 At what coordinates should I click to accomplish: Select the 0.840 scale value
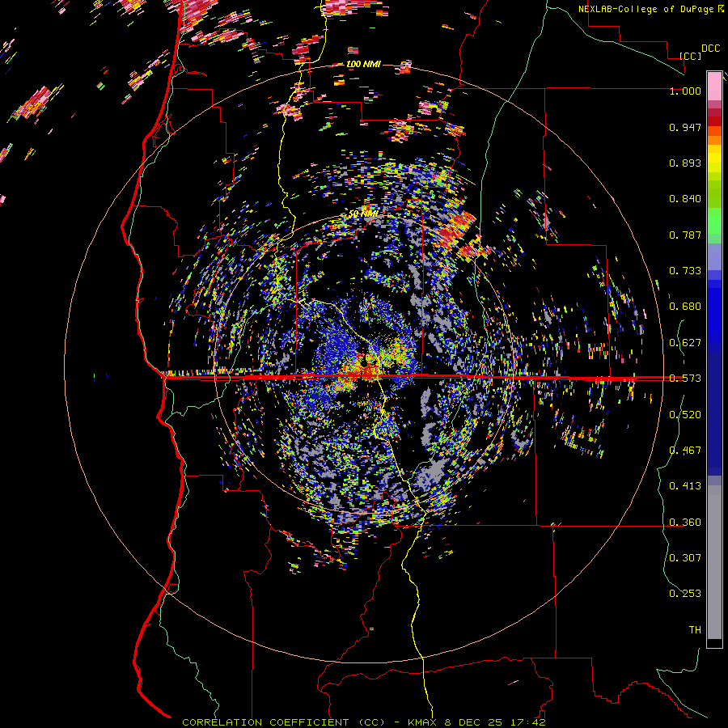click(685, 199)
